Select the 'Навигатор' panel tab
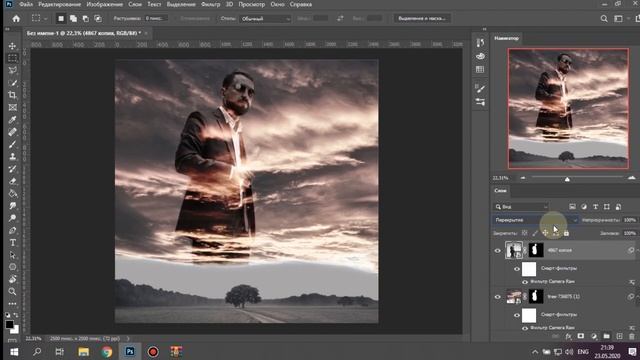Screen dimensions: 640x360 pyautogui.click(x=506, y=38)
